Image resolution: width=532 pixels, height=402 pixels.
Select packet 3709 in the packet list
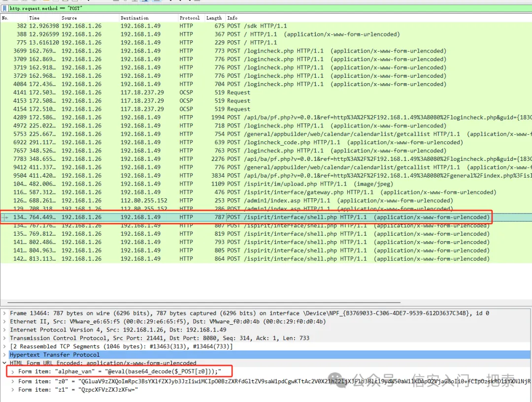(x=266, y=59)
